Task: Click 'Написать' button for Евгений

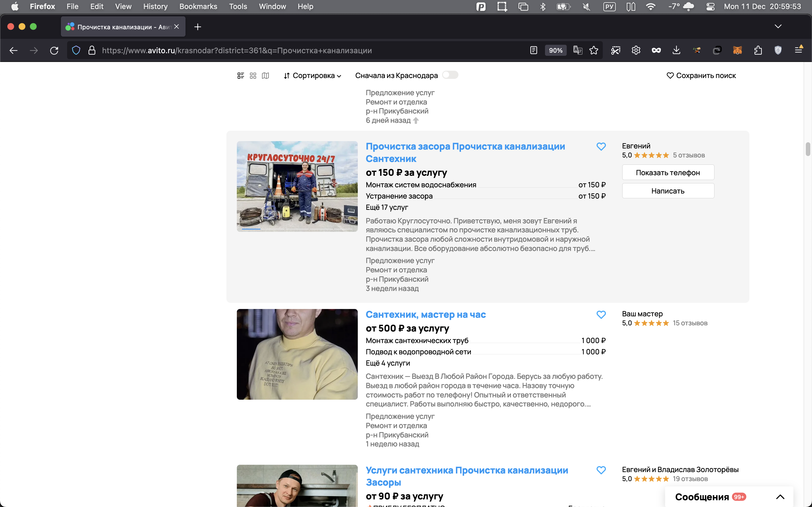Action: [668, 191]
